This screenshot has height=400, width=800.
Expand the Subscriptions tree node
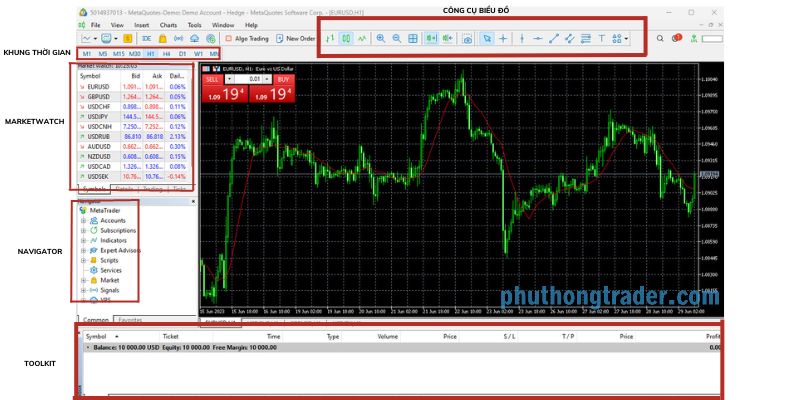(x=84, y=231)
